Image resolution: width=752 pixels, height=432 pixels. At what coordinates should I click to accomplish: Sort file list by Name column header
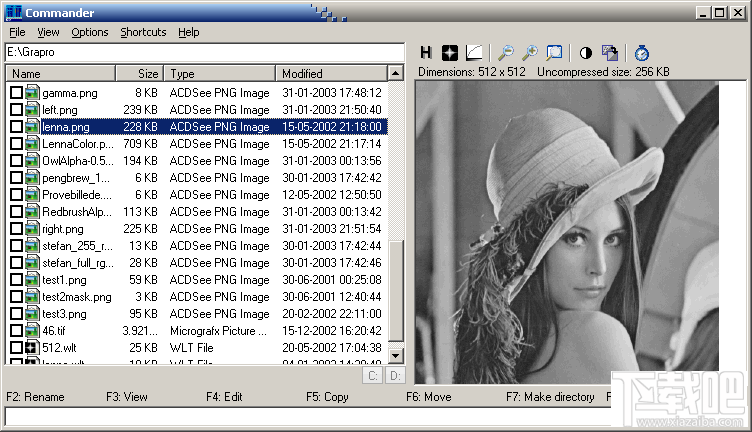coord(60,73)
